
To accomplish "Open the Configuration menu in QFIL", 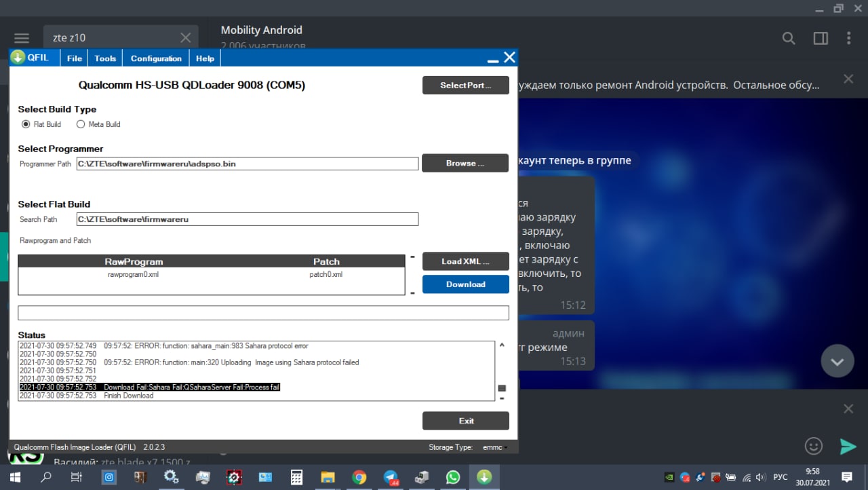I will tap(156, 58).
